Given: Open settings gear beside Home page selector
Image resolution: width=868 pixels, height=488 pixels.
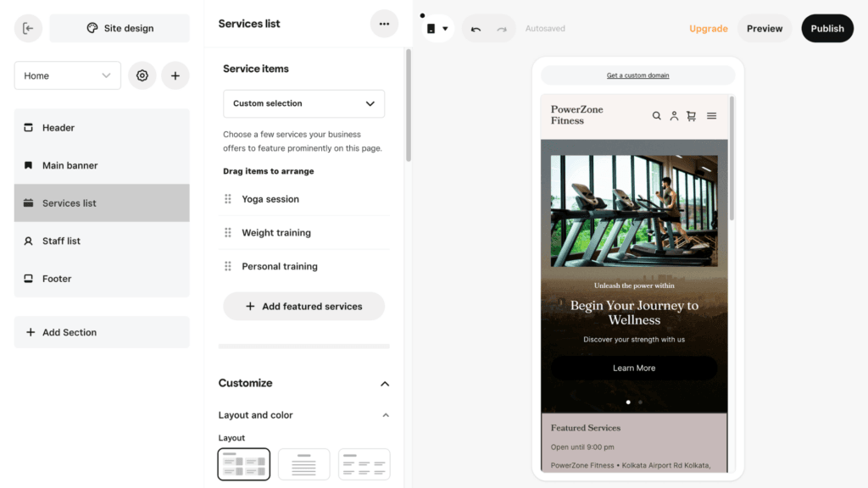Looking at the screenshot, I should 142,75.
